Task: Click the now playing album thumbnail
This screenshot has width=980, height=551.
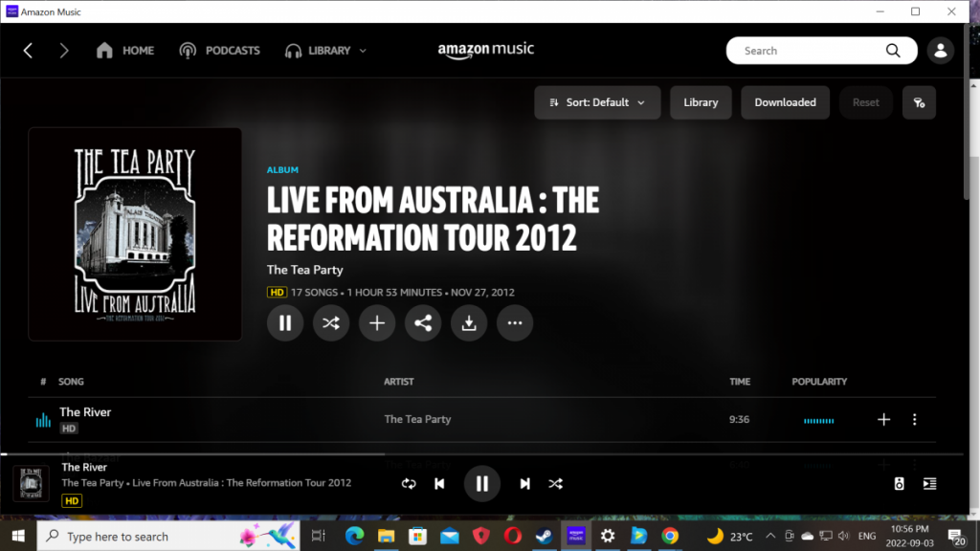Action: coord(32,483)
